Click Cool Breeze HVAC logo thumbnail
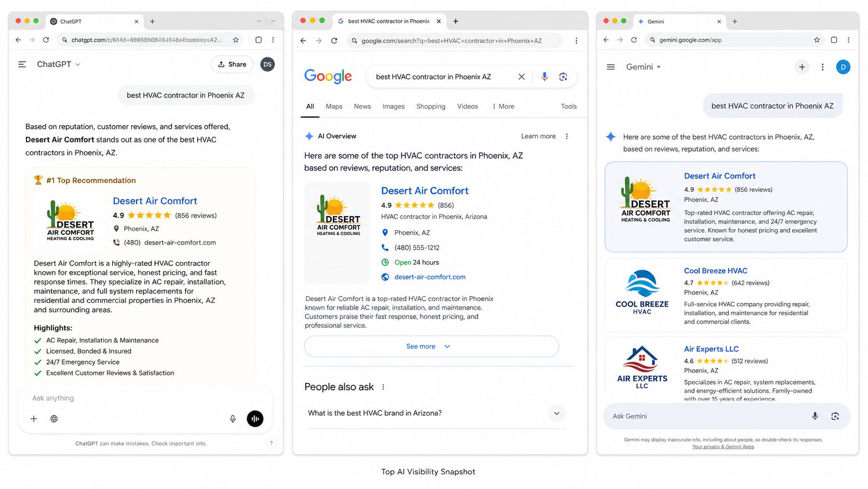Viewport: 868px width, 489px height. (642, 292)
